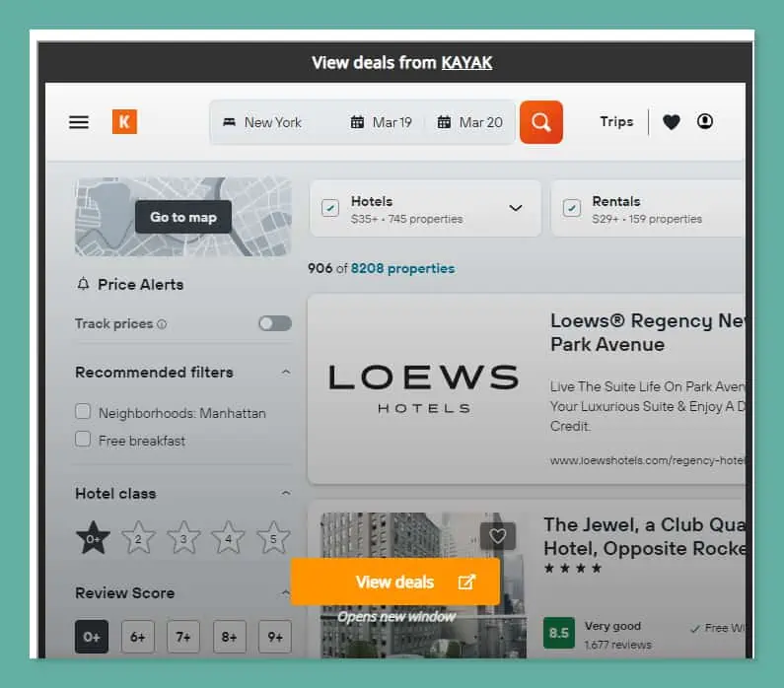Click the orange KAYAK logo
784x688 pixels.
124,121
